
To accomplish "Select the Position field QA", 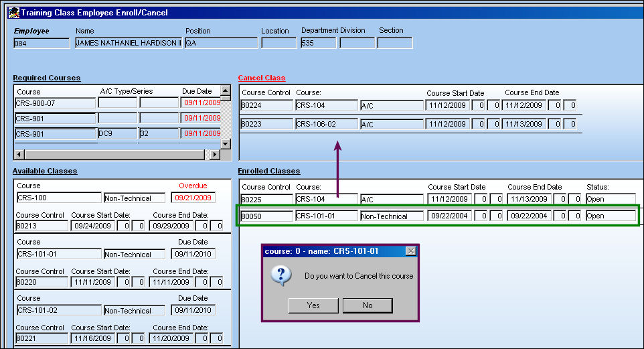I will point(222,43).
